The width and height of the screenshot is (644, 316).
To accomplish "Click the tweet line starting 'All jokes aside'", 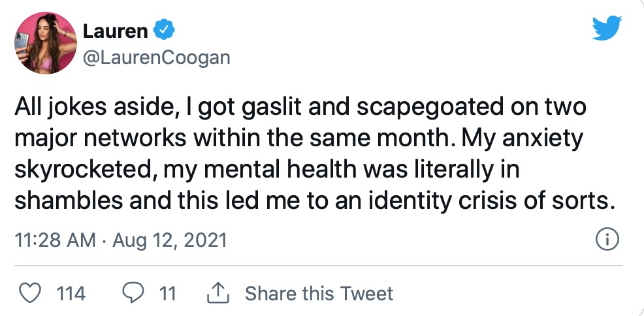I will pyautogui.click(x=299, y=108).
